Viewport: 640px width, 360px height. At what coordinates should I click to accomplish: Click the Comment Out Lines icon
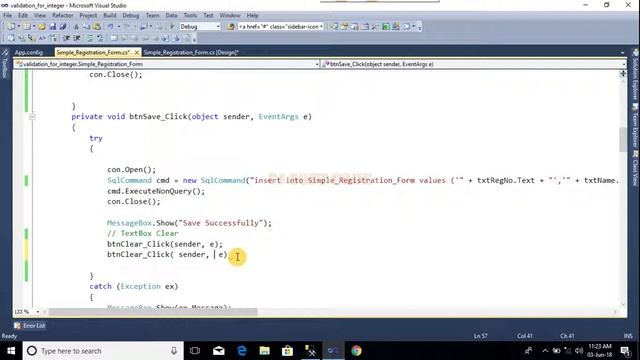tap(90, 38)
